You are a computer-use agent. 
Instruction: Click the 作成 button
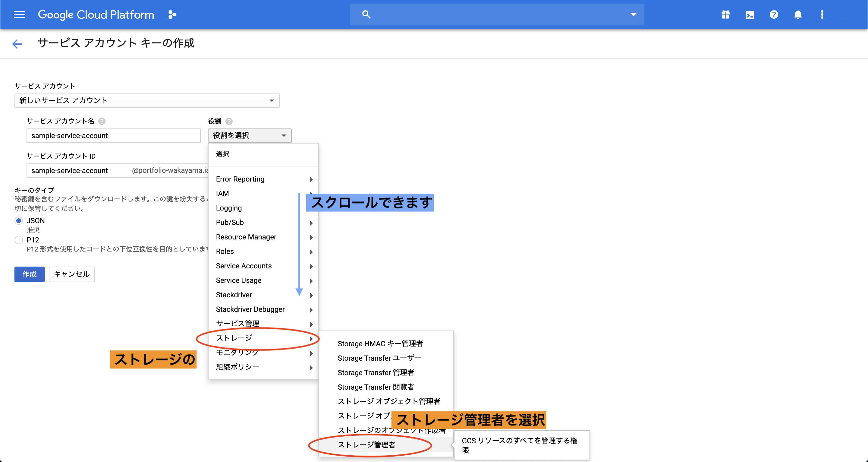click(29, 274)
